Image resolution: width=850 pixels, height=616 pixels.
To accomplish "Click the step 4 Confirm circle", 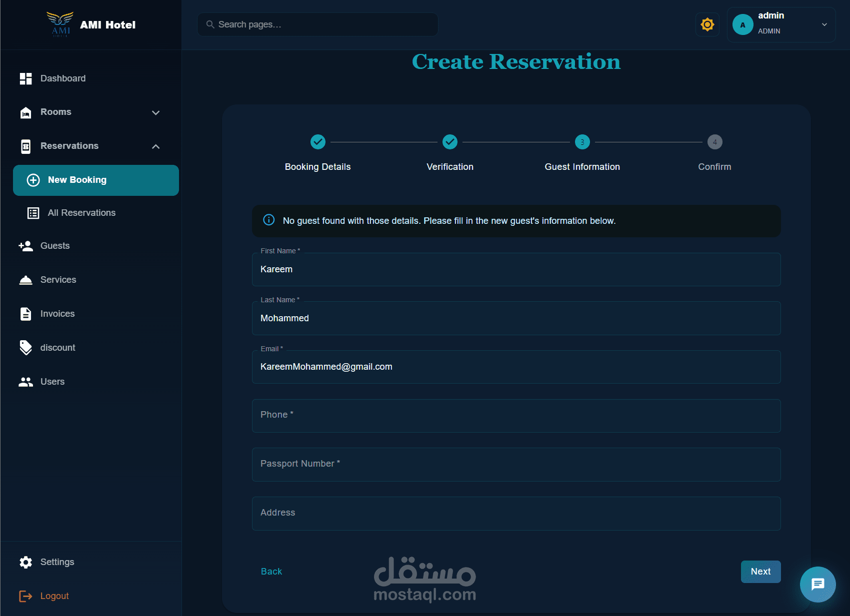I will coord(714,142).
